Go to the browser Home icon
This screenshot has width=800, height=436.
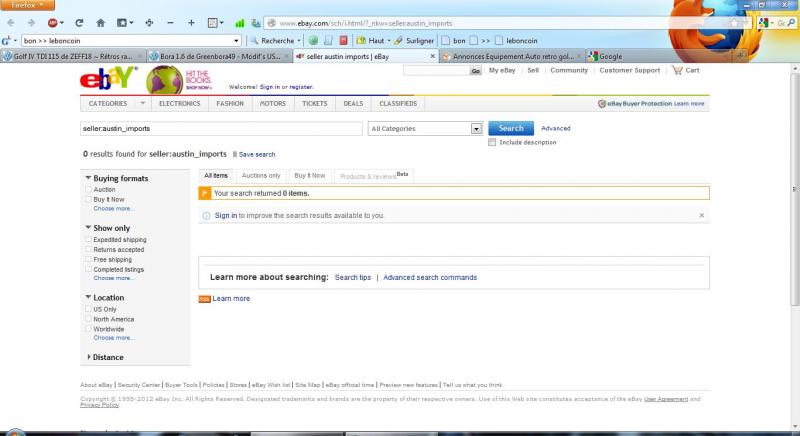[101, 23]
